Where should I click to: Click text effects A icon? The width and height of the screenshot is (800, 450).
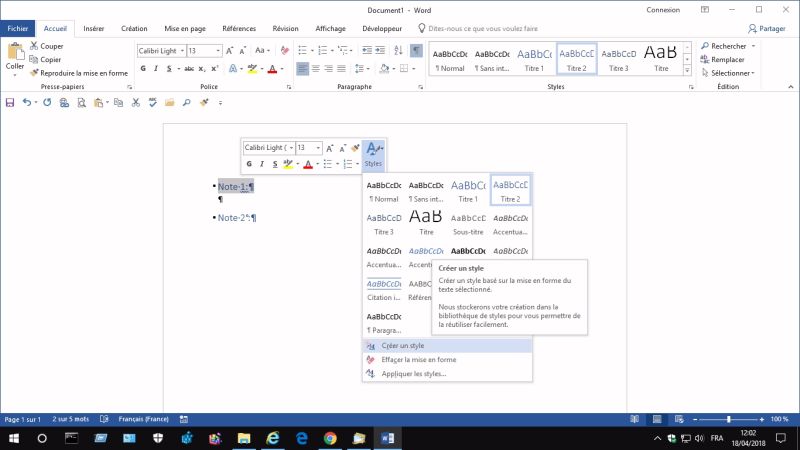233,68
